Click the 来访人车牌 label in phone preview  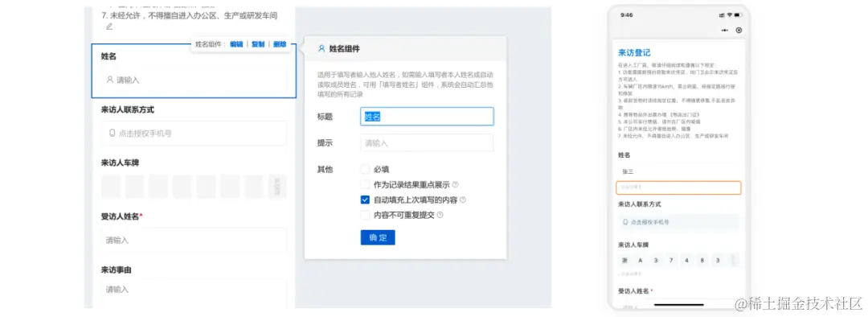633,245
